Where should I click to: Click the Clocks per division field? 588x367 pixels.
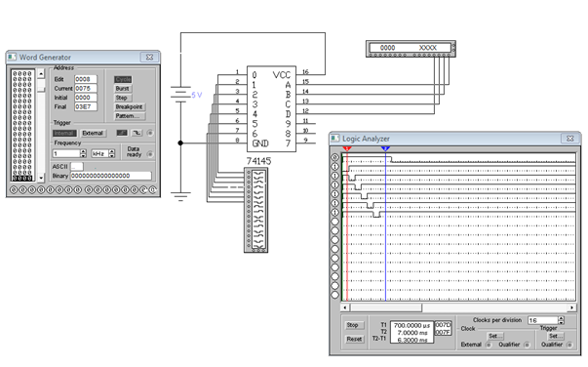(543, 320)
